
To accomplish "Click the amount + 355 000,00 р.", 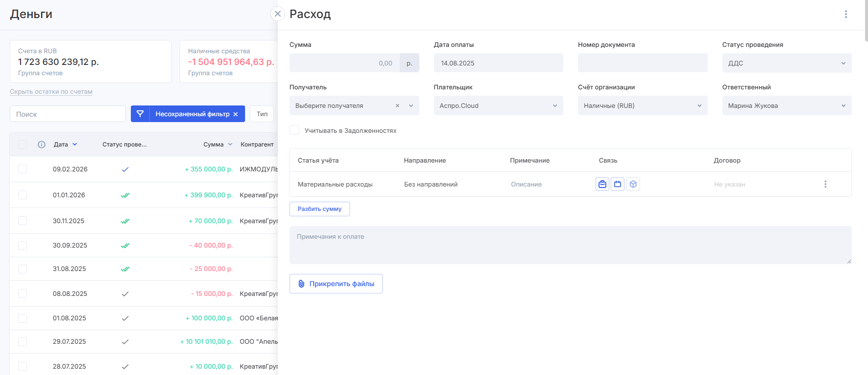I will coord(208,169).
